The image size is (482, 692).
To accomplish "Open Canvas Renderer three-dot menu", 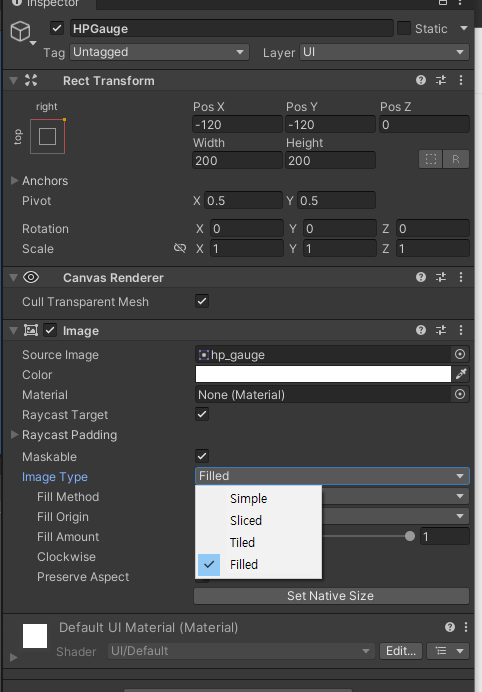I will 461,277.
